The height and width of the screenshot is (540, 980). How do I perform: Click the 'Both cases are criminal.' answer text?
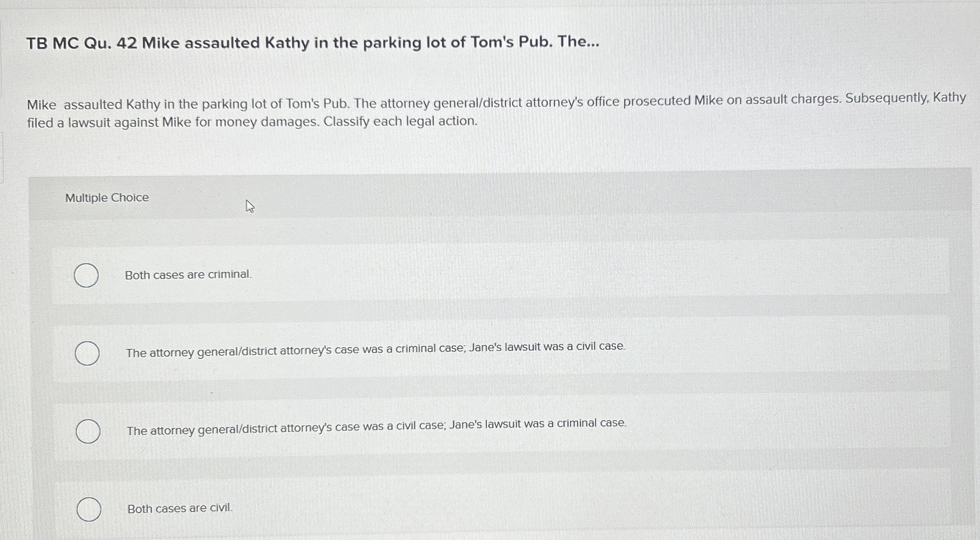tap(188, 275)
